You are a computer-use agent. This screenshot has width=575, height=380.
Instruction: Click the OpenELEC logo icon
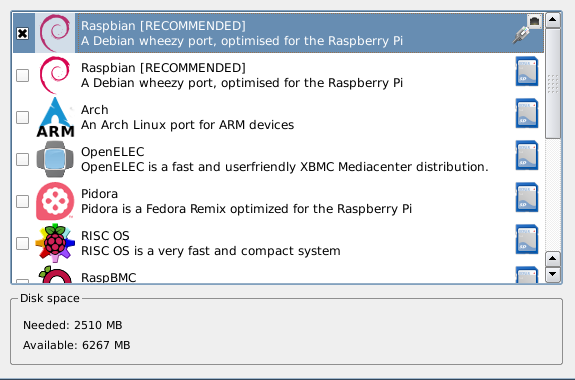55,159
